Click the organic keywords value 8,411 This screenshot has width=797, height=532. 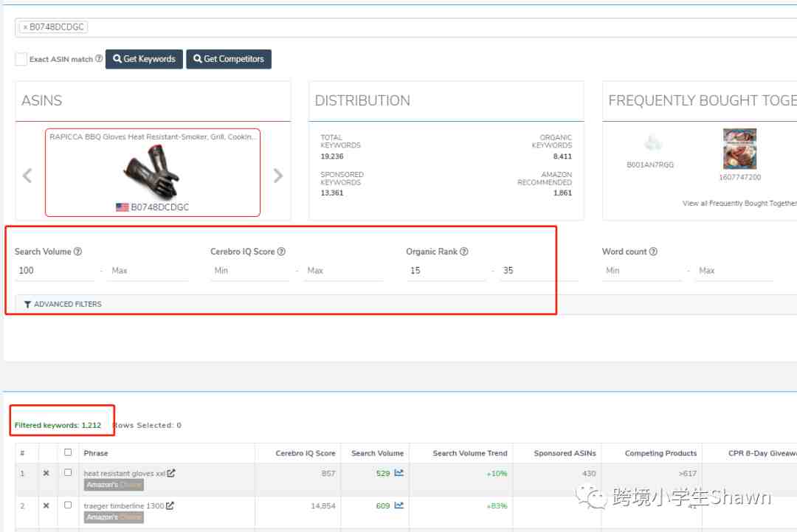[562, 156]
